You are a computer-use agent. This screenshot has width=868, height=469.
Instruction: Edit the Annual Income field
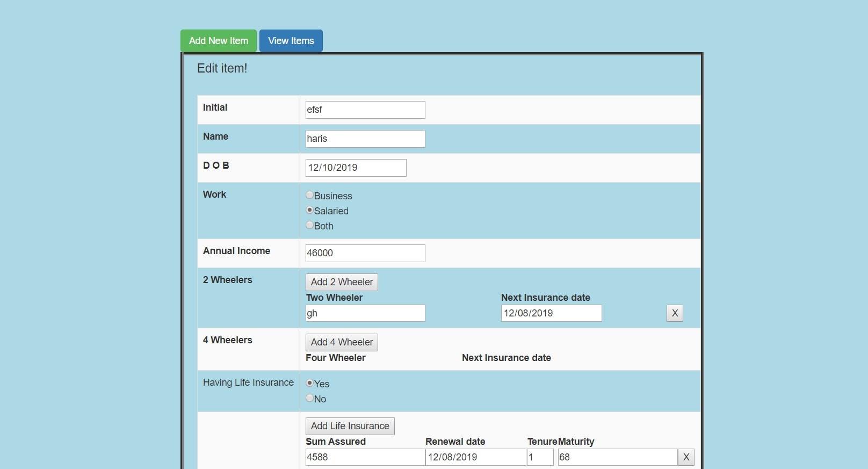click(365, 253)
